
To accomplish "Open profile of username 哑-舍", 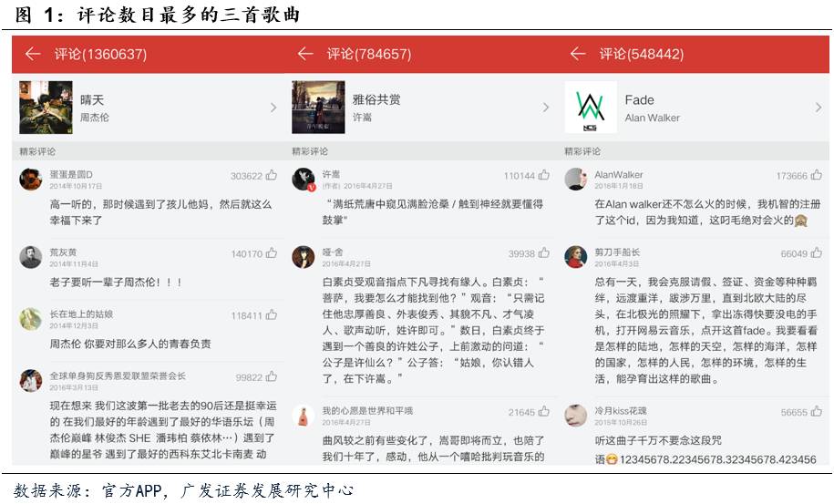I will coord(333,252).
